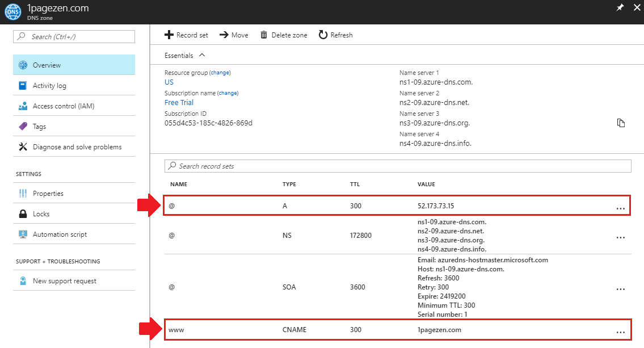Open the Activity log
This screenshot has height=348, width=644.
[74, 86]
